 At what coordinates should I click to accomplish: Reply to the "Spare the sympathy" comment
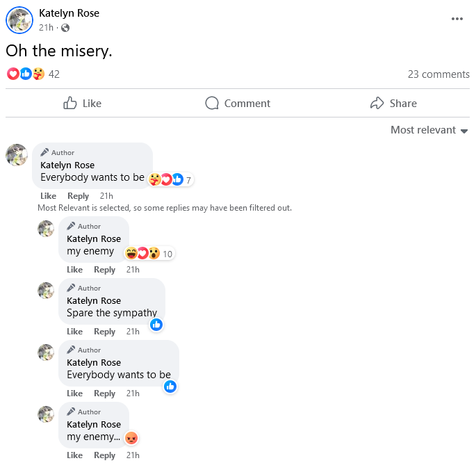(104, 332)
